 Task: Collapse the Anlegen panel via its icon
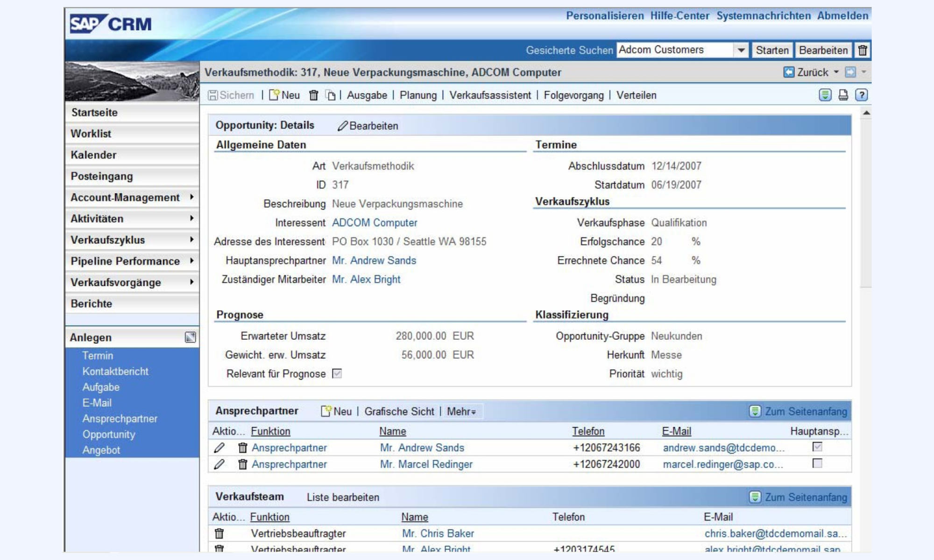pos(190,337)
